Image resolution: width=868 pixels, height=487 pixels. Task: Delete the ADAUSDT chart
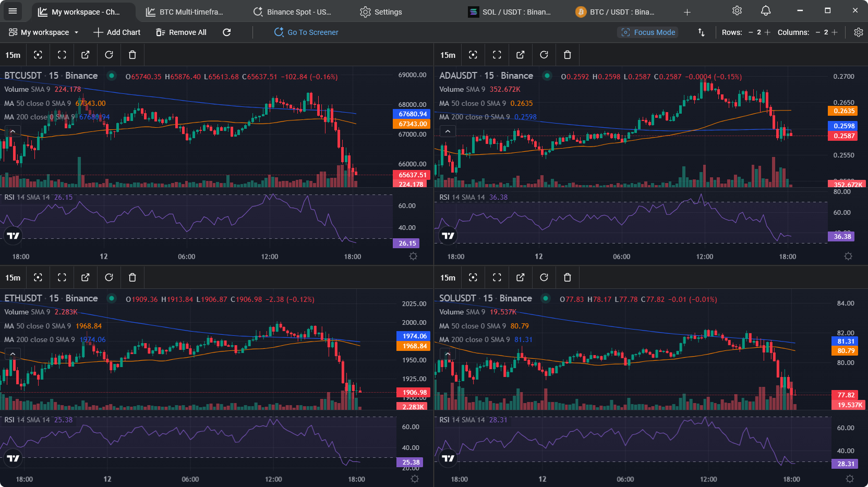tap(567, 55)
